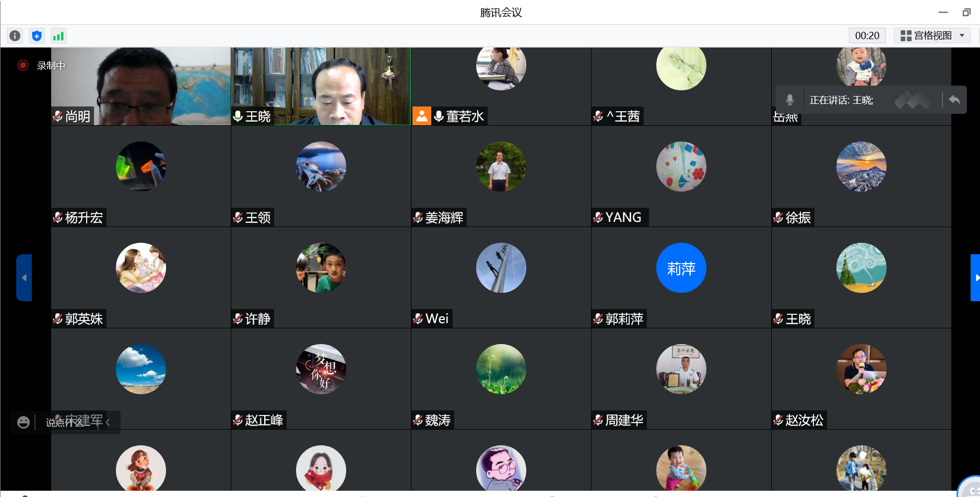Restore the 腾讯会议 window size
Screen dimensions: 980x497
click(966, 12)
